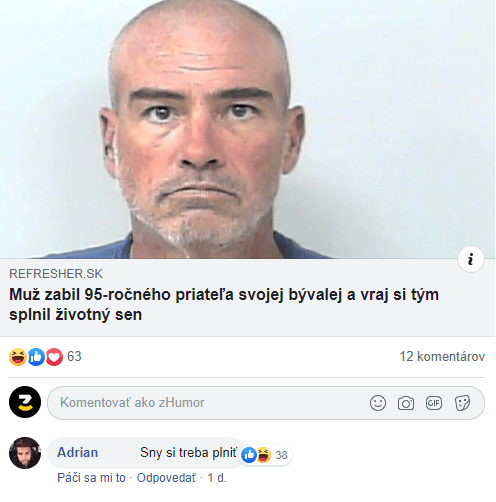496x502 pixels.
Task: Click the Haha reaction icon under the post
Action: (18, 357)
